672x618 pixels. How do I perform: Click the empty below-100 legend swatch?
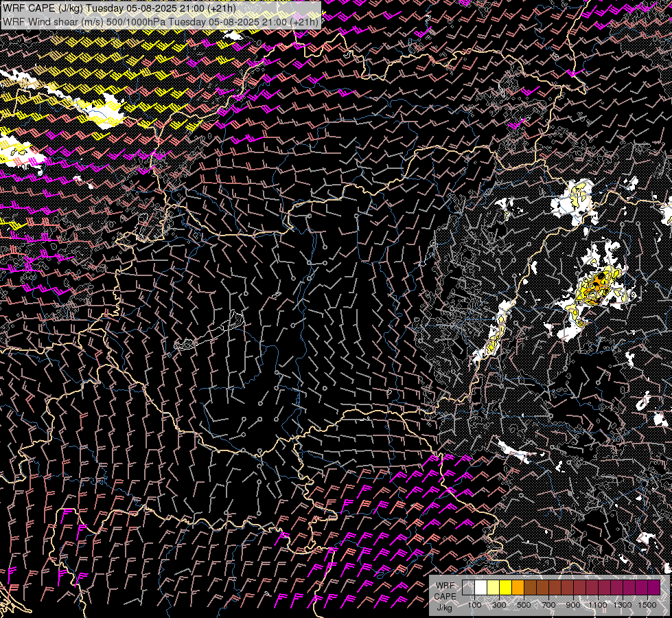tap(468, 588)
